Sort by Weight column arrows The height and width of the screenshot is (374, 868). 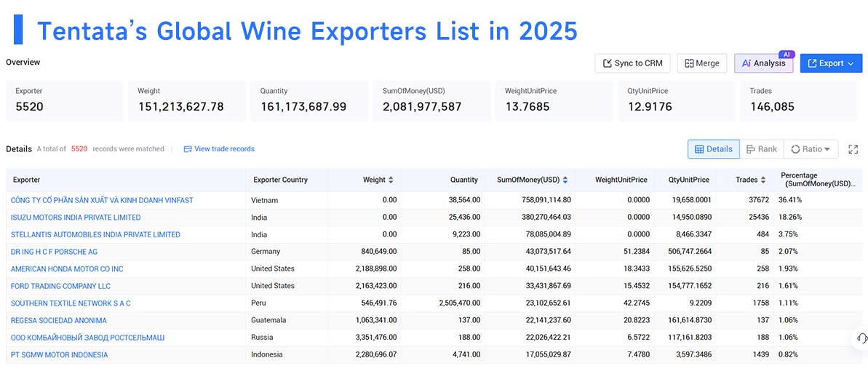[x=391, y=180]
